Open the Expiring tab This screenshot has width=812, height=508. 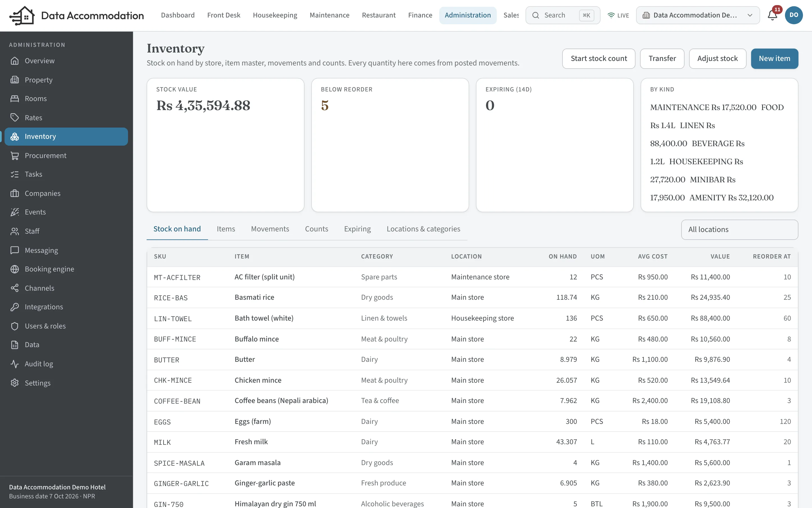tap(357, 229)
